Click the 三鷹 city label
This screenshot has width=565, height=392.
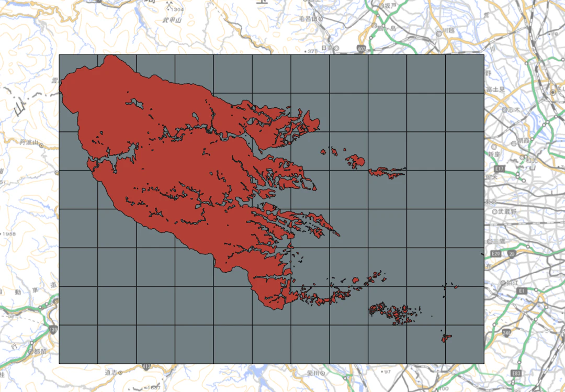499,241
